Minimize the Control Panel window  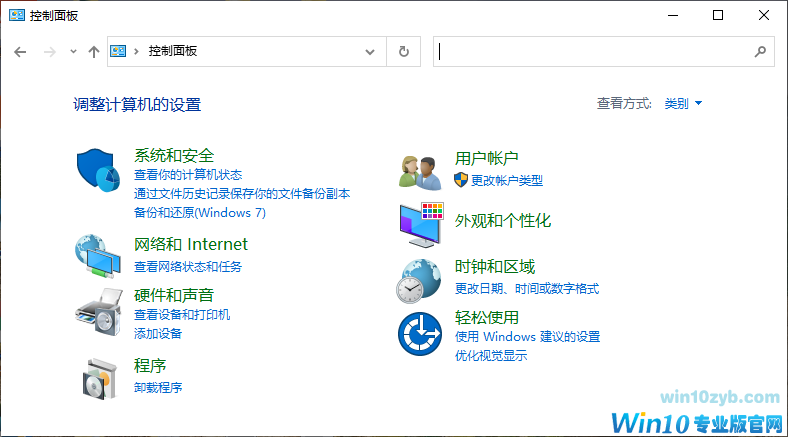(673, 15)
